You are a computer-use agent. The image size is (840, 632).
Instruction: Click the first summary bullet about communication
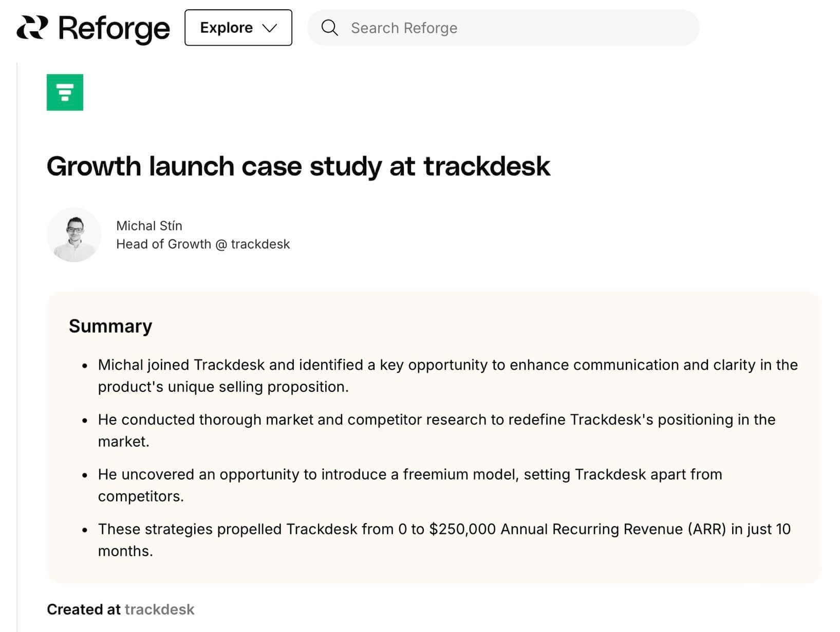[447, 376]
